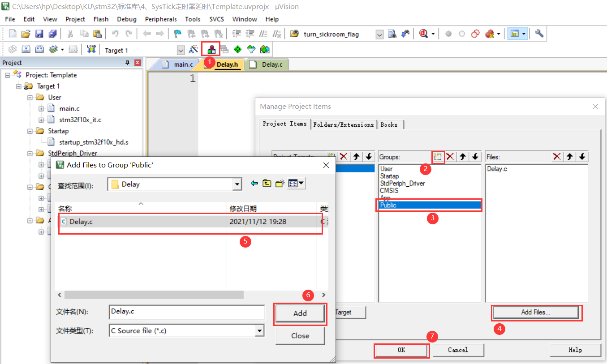Click the Batch Build icon

(x=53, y=50)
